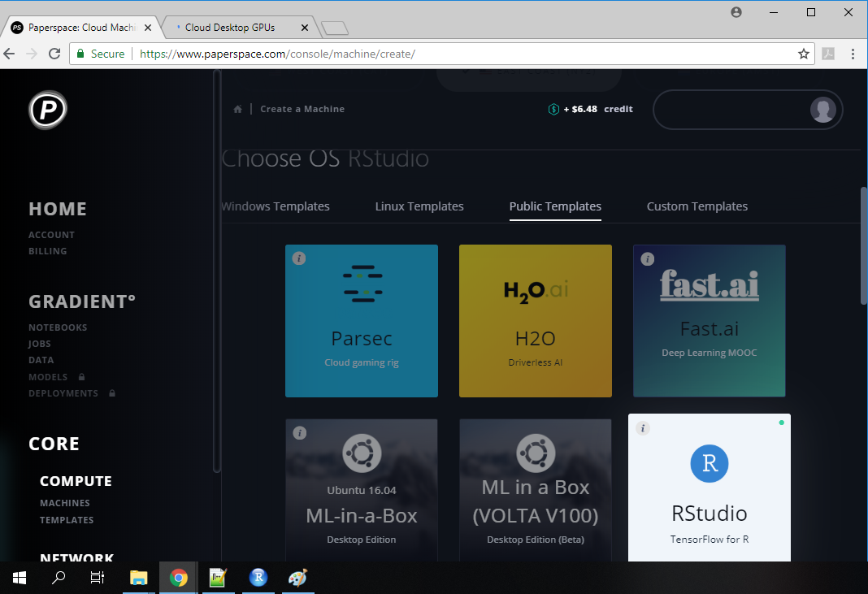
Task: Choose the Parsec cloud gaming template
Action: (362, 321)
